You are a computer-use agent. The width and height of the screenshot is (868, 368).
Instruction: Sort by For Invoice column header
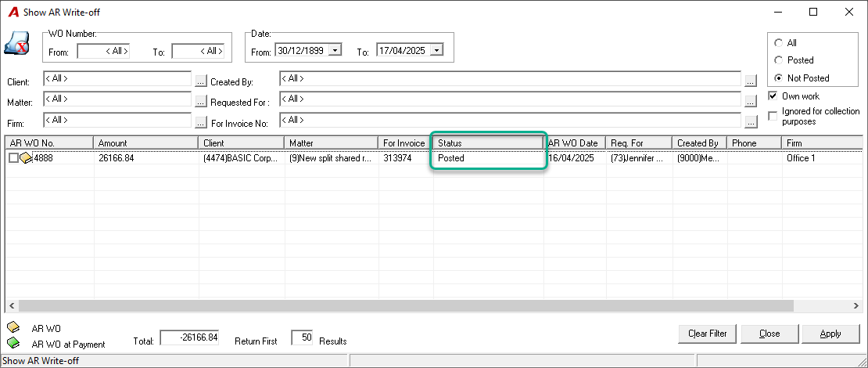click(x=406, y=143)
